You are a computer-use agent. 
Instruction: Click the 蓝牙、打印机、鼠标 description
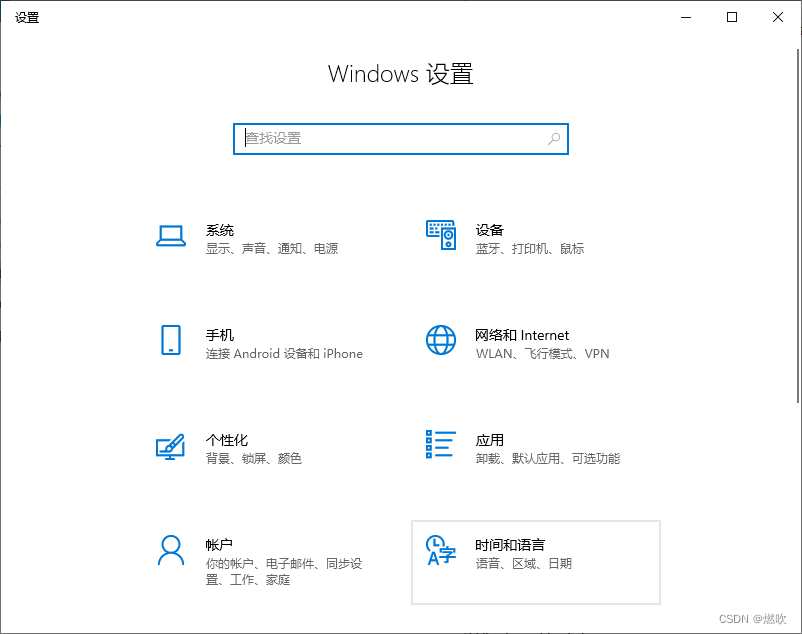pyautogui.click(x=530, y=248)
